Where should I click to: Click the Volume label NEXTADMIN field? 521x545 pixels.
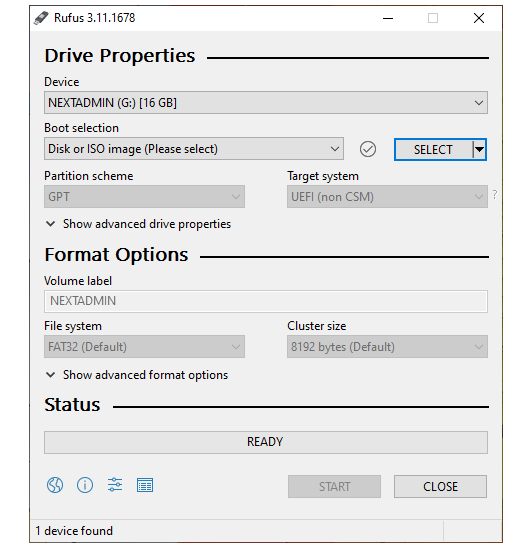pyautogui.click(x=266, y=301)
